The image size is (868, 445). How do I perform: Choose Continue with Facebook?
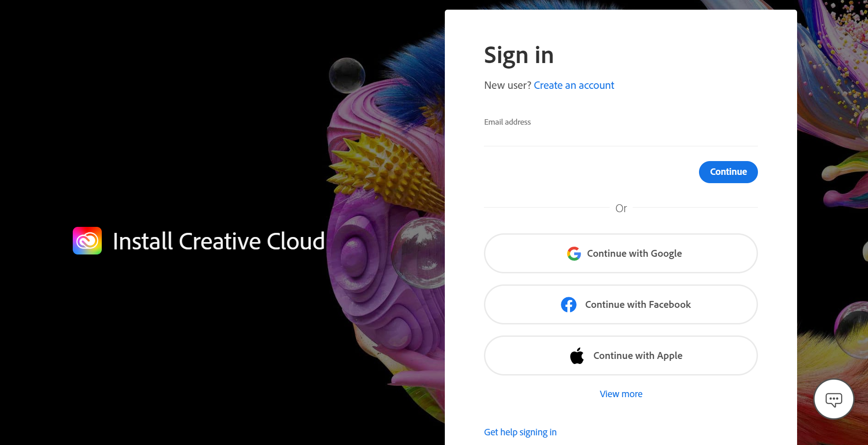pyautogui.click(x=621, y=305)
